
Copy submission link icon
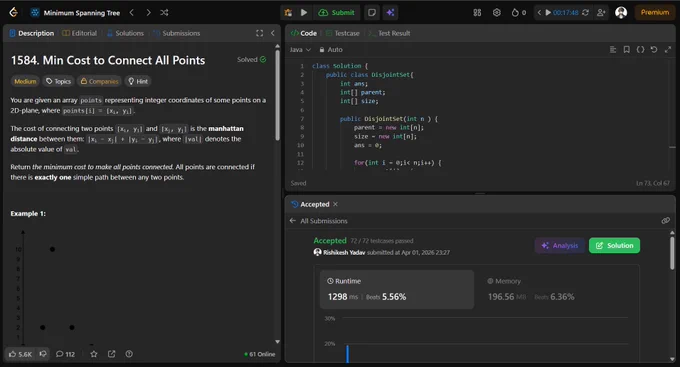[665, 221]
